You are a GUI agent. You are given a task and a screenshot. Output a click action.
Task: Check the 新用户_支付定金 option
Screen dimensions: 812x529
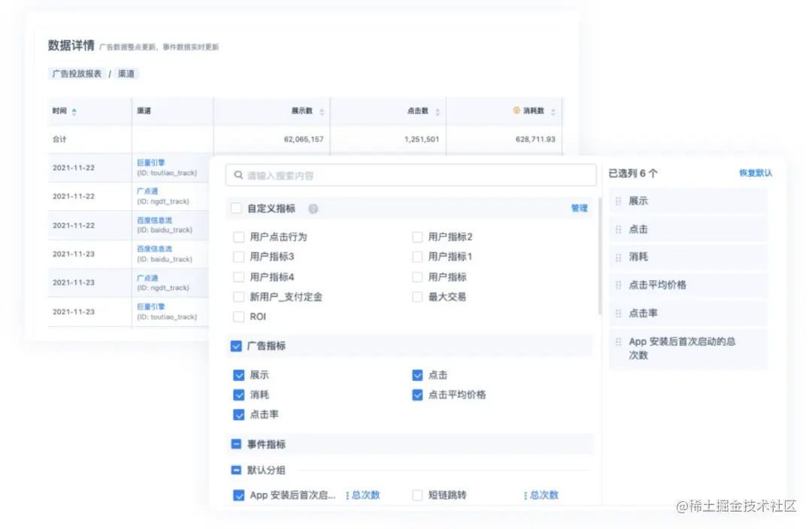click(239, 297)
